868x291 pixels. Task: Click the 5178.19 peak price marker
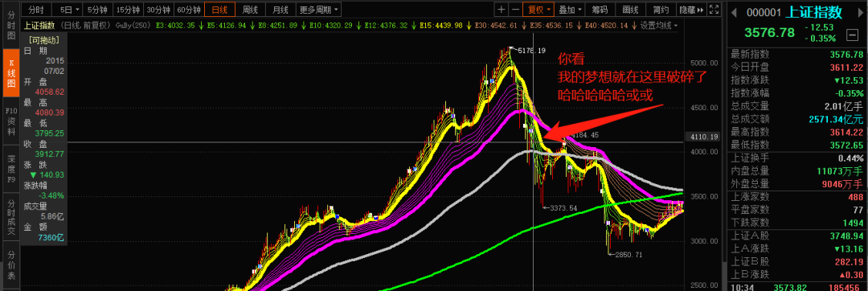[x=531, y=51]
